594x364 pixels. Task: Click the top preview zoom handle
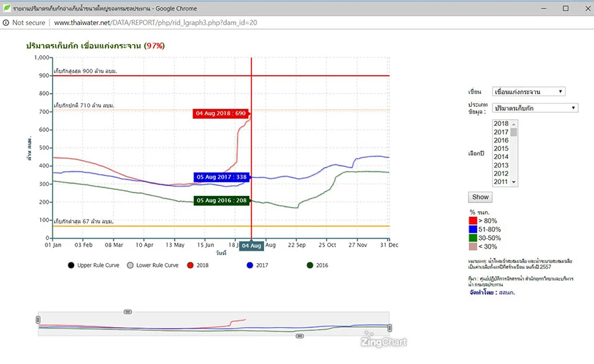[x=127, y=312]
